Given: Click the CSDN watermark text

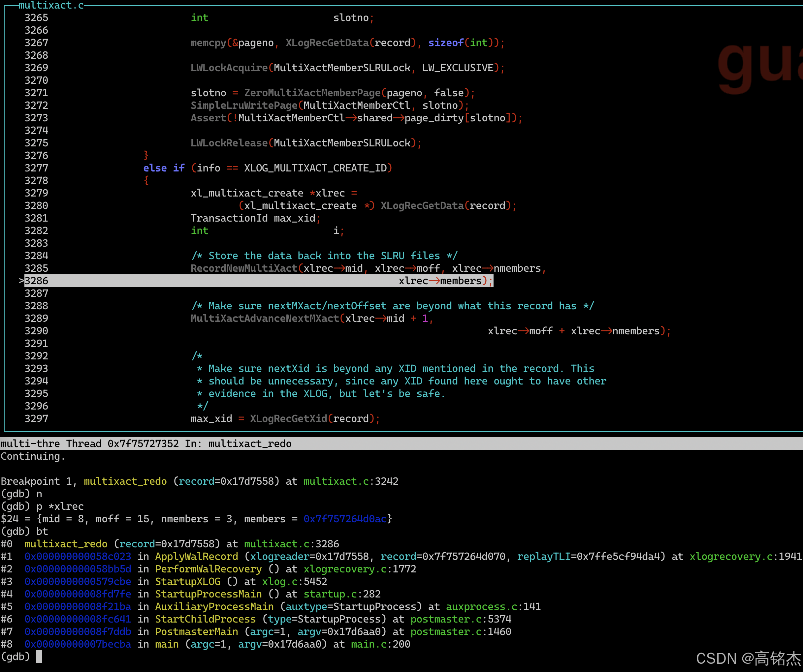Looking at the screenshot, I should 748,658.
